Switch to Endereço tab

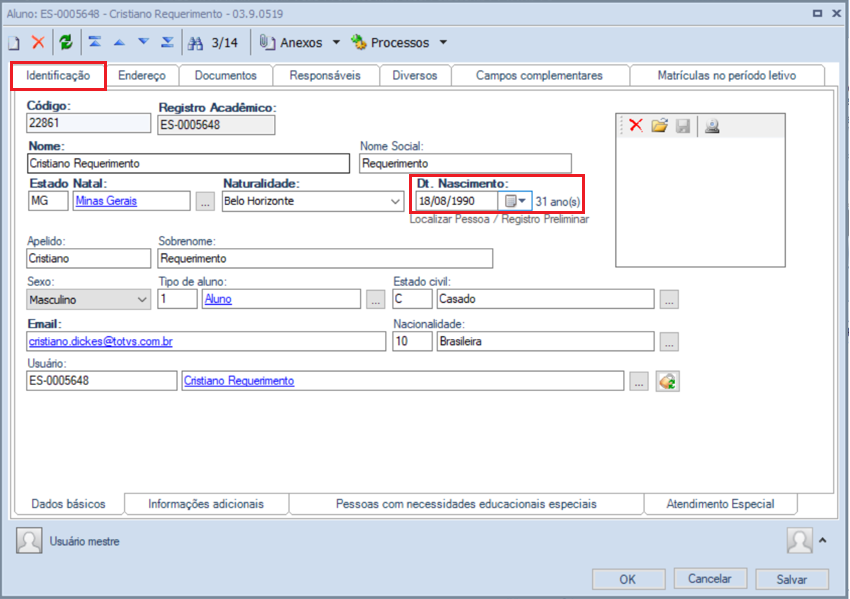coord(142,75)
